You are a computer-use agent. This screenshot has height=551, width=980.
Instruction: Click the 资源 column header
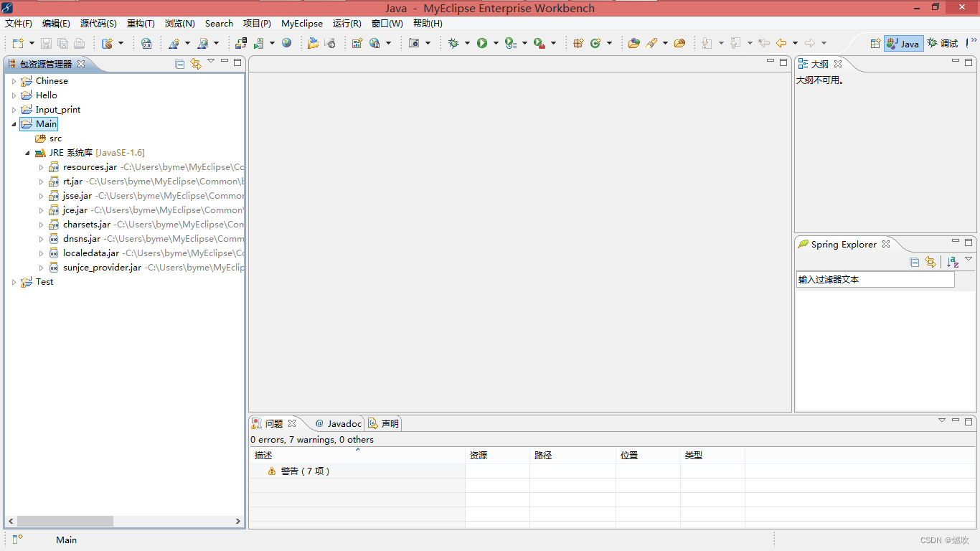tap(497, 456)
